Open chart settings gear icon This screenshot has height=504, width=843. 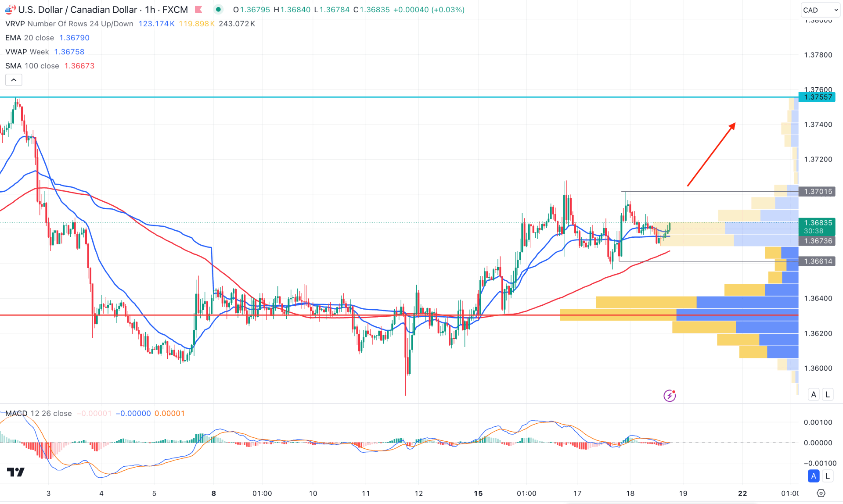[x=821, y=493]
